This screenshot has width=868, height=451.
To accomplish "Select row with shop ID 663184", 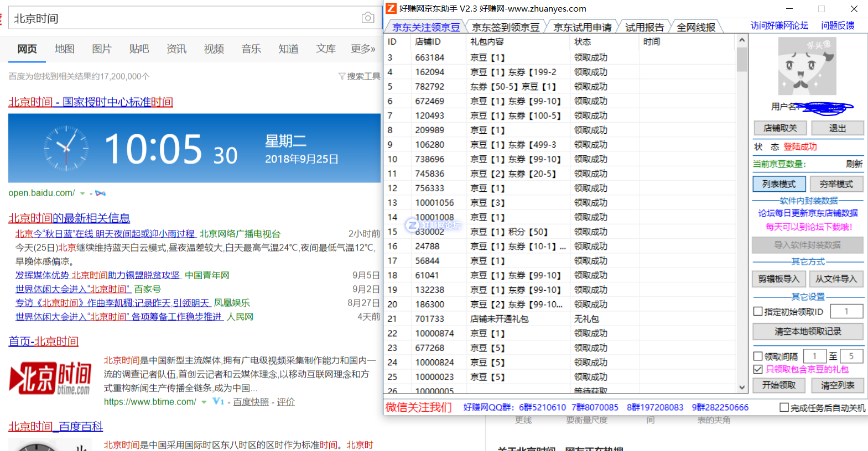I will (x=560, y=57).
